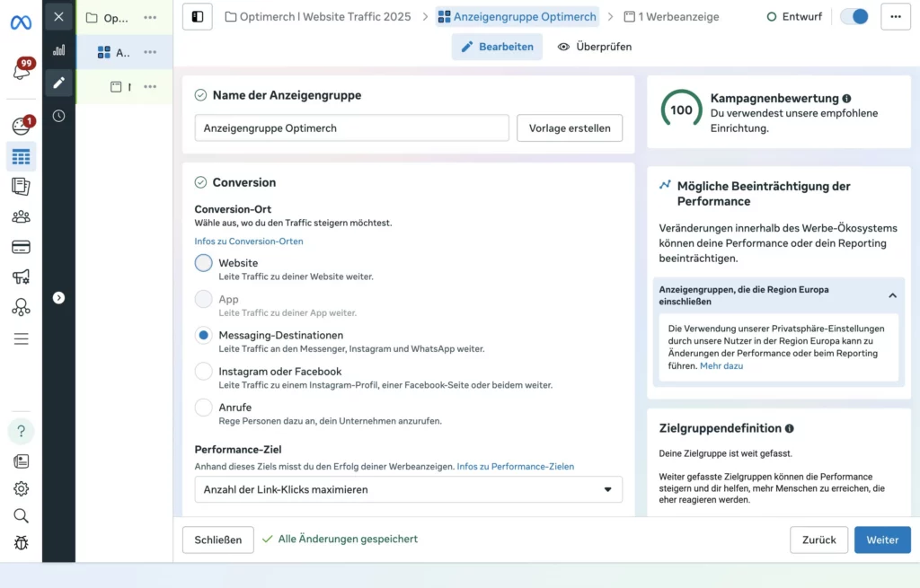Image resolution: width=920 pixels, height=588 pixels.
Task: Collapse the Region Europa section
Action: [x=892, y=295]
